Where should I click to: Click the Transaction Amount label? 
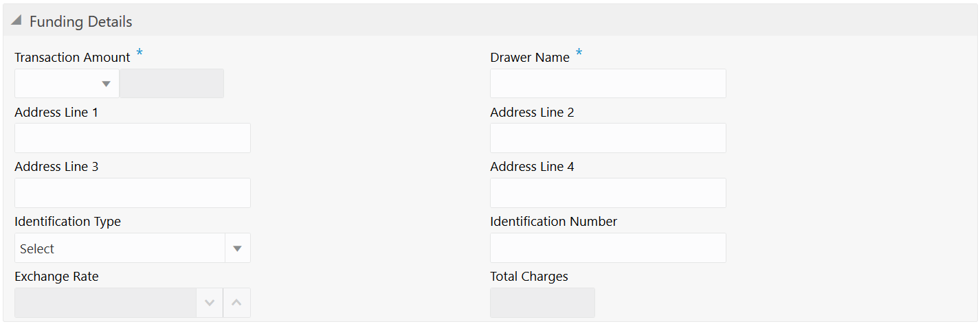[x=72, y=58]
